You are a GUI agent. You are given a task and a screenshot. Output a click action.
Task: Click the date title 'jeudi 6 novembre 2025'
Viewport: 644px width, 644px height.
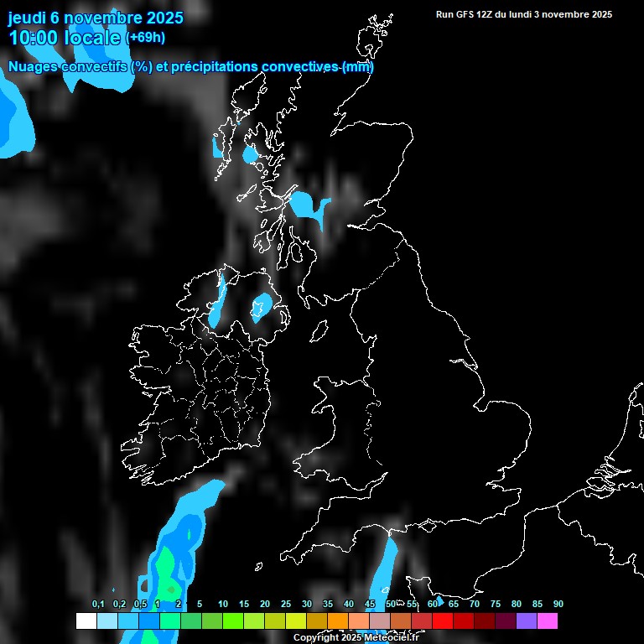point(96,18)
